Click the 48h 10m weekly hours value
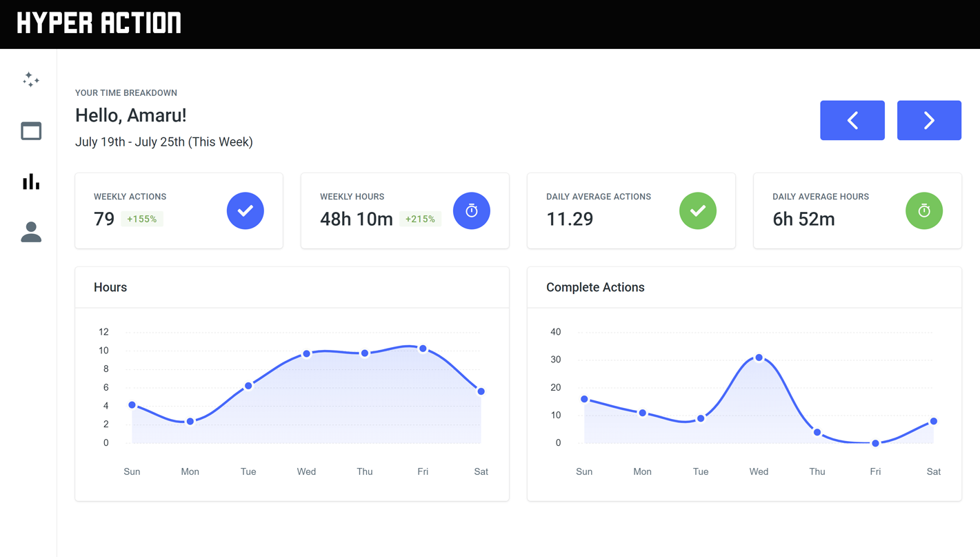The image size is (980, 557). tap(357, 219)
